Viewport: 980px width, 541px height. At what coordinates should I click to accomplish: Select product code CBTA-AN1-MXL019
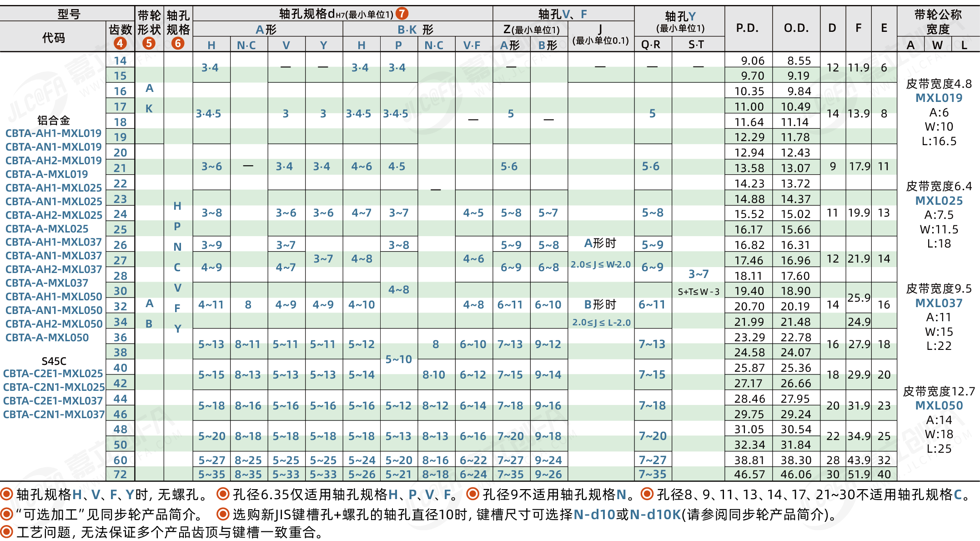[54, 147]
